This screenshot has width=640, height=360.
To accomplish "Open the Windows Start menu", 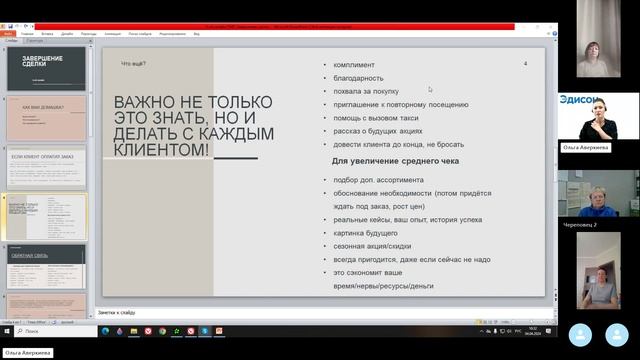I will [x=7, y=331].
